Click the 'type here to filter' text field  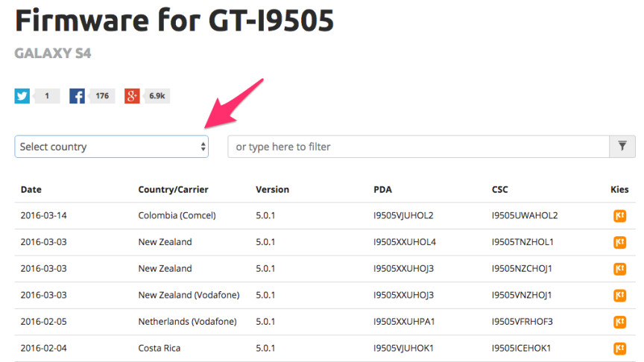point(417,147)
